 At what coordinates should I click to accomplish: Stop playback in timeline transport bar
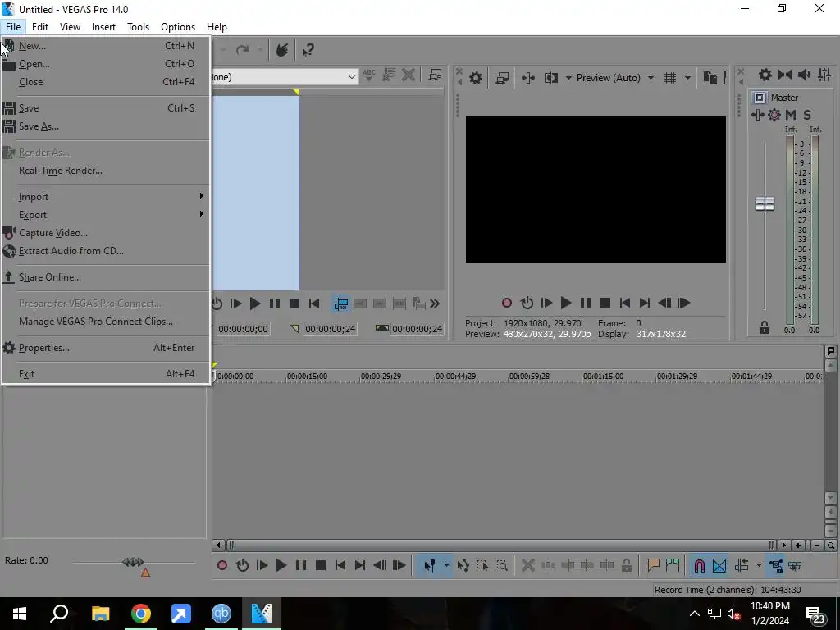(x=321, y=565)
